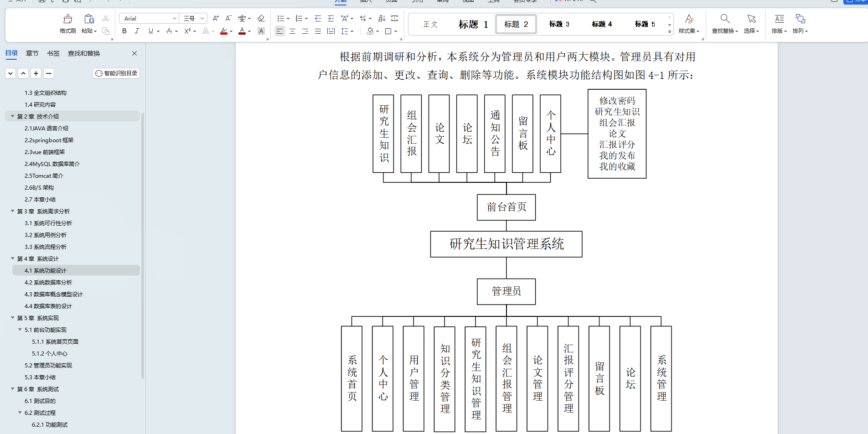
Task: Click the decrease indent icon
Action: 318,18
